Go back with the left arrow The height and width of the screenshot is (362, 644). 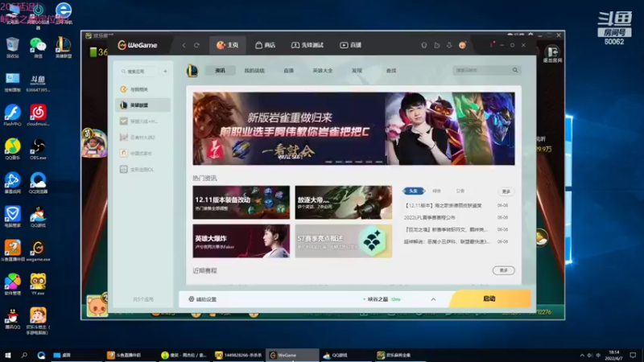click(x=184, y=45)
